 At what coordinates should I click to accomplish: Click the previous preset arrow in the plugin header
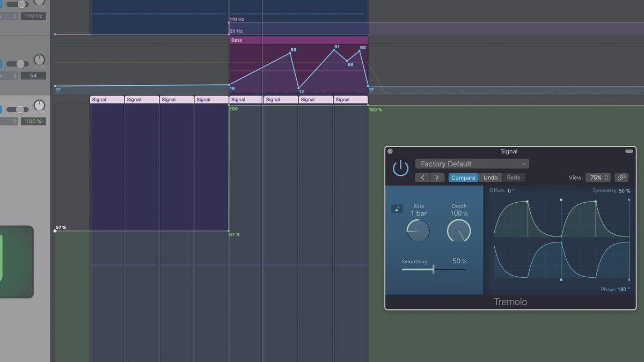point(422,177)
